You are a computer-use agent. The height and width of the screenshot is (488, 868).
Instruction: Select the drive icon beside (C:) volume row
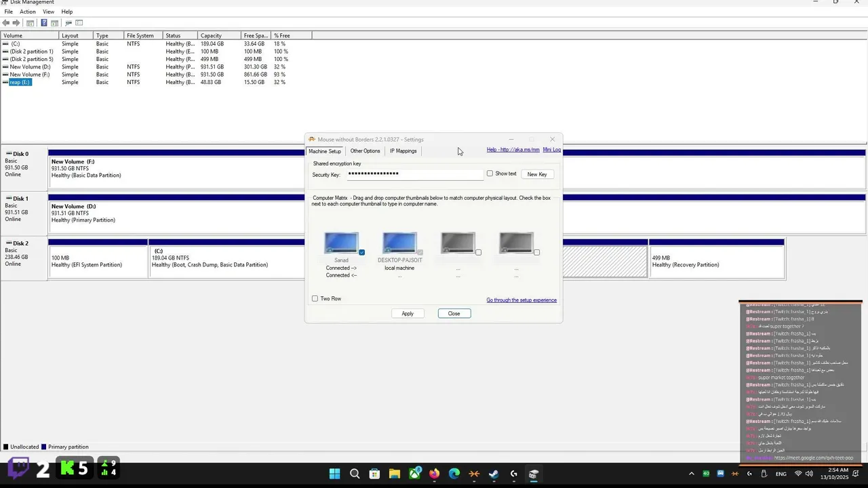pyautogui.click(x=6, y=44)
